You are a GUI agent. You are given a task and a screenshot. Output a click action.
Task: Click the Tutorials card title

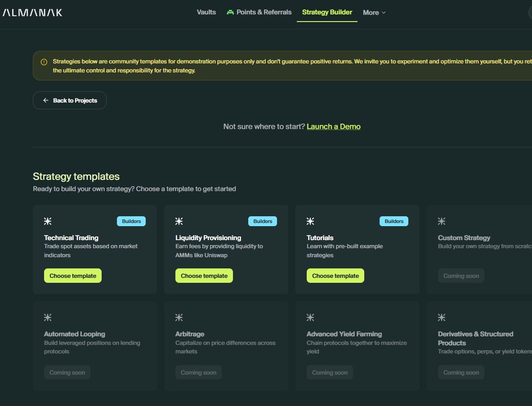click(320, 238)
